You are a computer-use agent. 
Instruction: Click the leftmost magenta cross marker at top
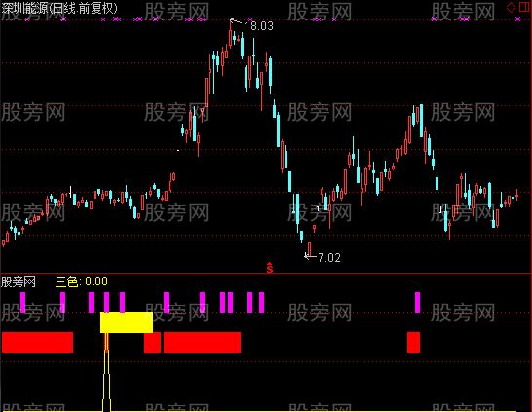click(x=27, y=19)
